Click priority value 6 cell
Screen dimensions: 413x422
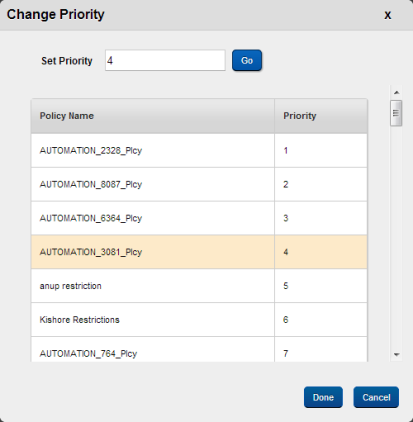click(321, 320)
